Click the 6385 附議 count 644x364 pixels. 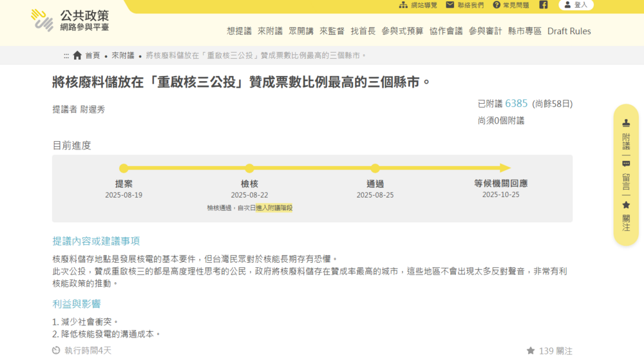point(516,104)
